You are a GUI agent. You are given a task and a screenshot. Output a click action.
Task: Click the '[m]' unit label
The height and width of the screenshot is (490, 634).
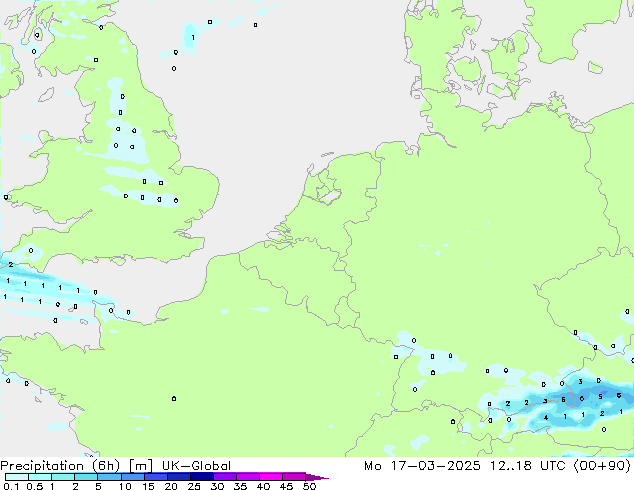pos(140,466)
